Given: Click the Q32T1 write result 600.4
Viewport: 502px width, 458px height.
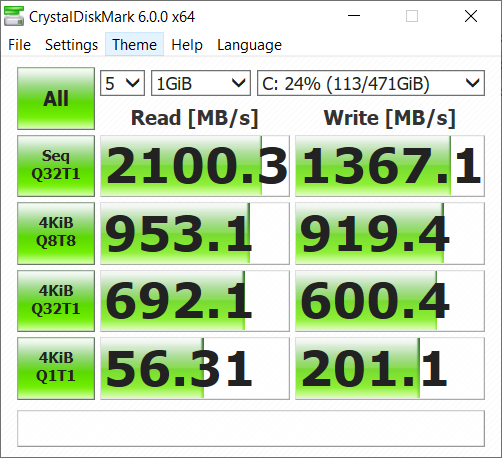Looking at the screenshot, I should [x=390, y=301].
